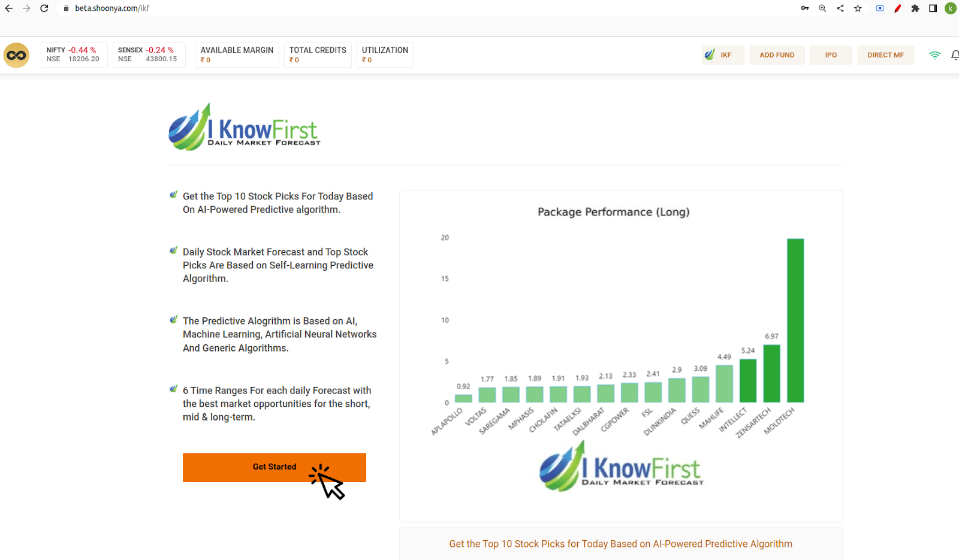This screenshot has width=959, height=560.
Task: Click the ZENSARTECH 6.97 bar
Action: [x=771, y=373]
